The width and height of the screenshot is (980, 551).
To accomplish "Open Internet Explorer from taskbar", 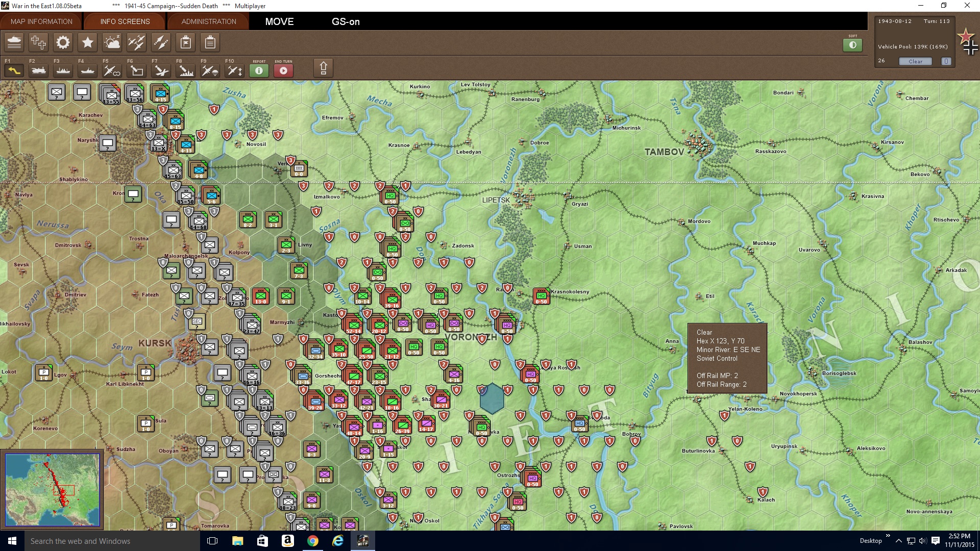I will click(x=337, y=541).
